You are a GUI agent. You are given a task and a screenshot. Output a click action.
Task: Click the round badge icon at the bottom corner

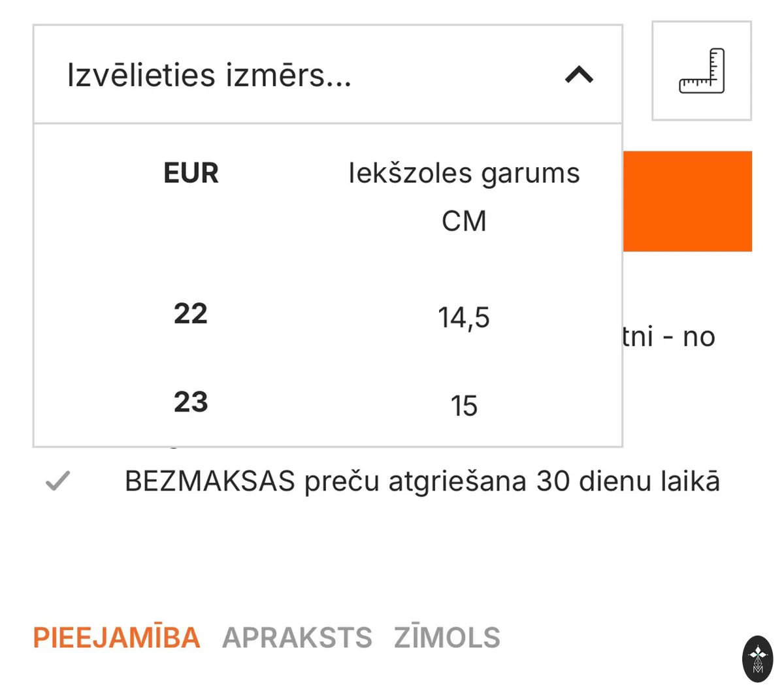(x=758, y=659)
